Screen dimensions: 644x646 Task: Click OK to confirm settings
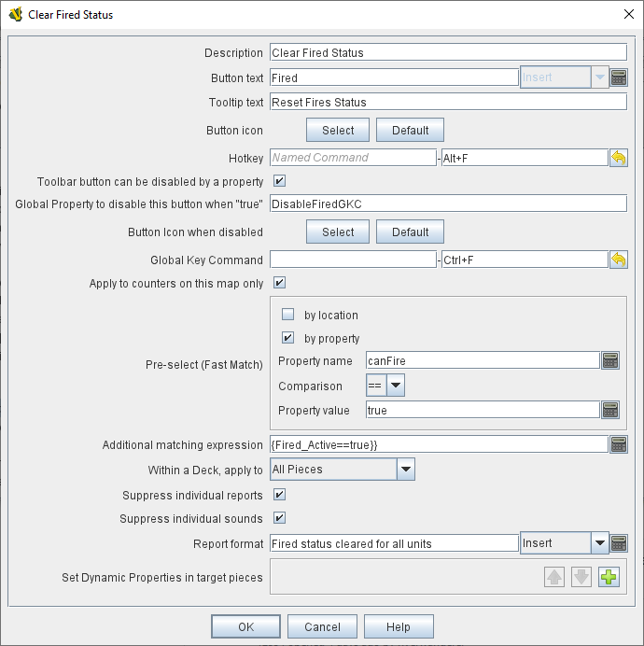click(245, 626)
